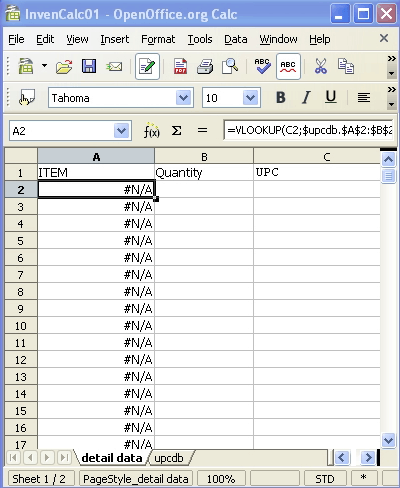Image resolution: width=400 pixels, height=488 pixels.
Task: Toggle Bold formatting
Action: pyautogui.click(x=281, y=98)
